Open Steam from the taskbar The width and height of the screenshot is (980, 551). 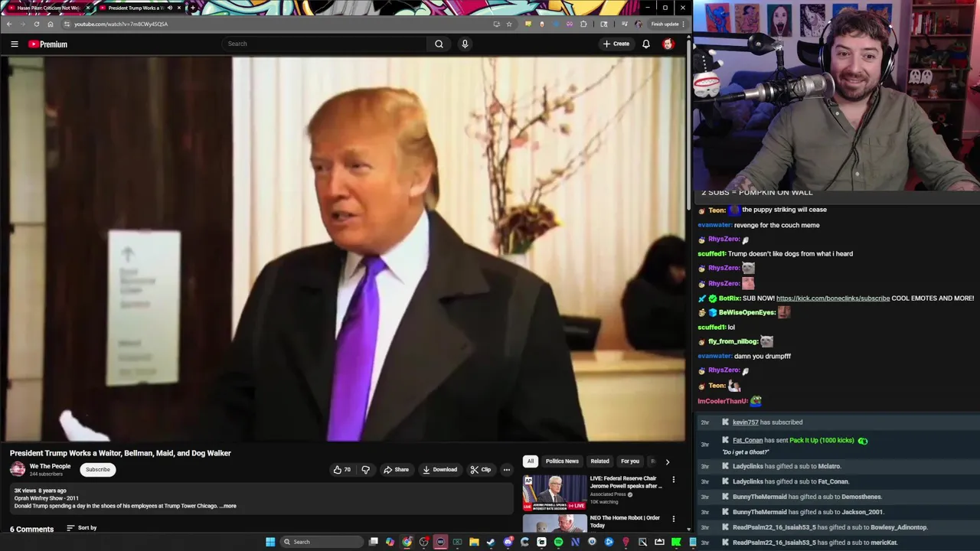[491, 542]
